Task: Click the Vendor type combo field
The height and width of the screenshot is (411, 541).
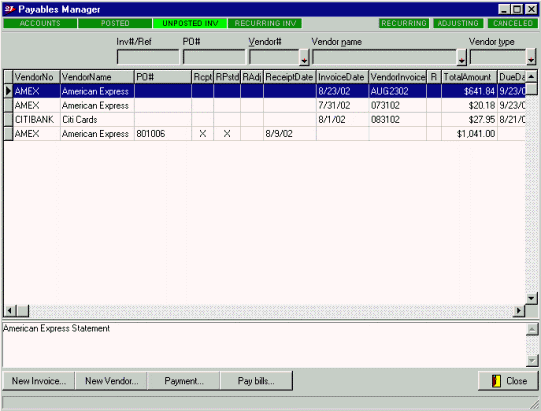Action: pos(498,57)
